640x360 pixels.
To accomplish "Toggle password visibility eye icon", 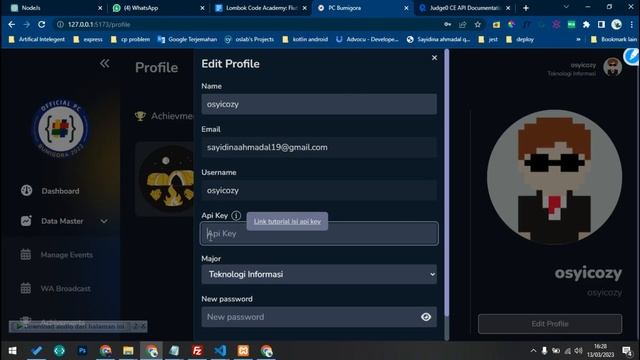I will pos(426,317).
